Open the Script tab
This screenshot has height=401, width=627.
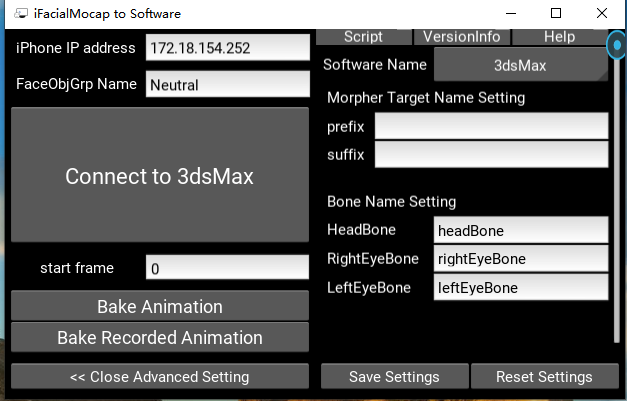363,37
